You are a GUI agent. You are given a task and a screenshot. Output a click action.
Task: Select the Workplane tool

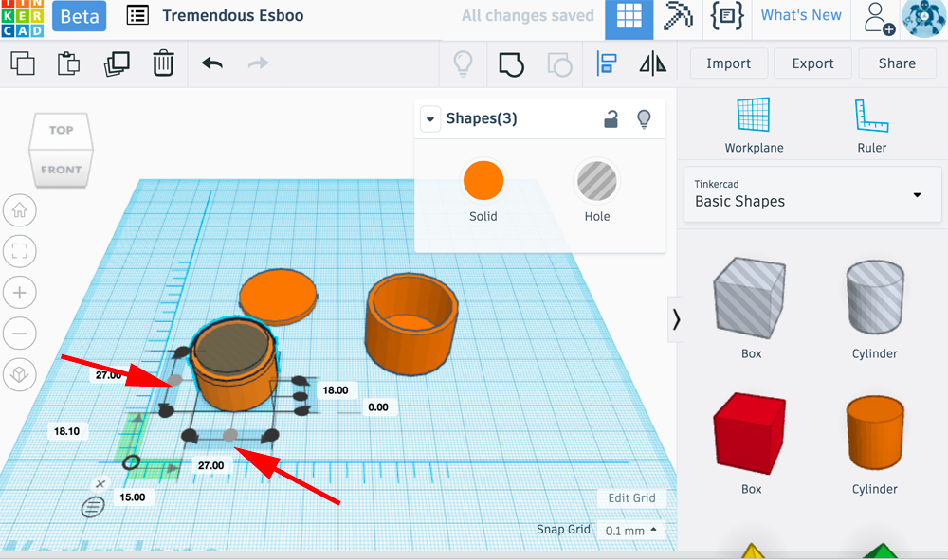(754, 125)
